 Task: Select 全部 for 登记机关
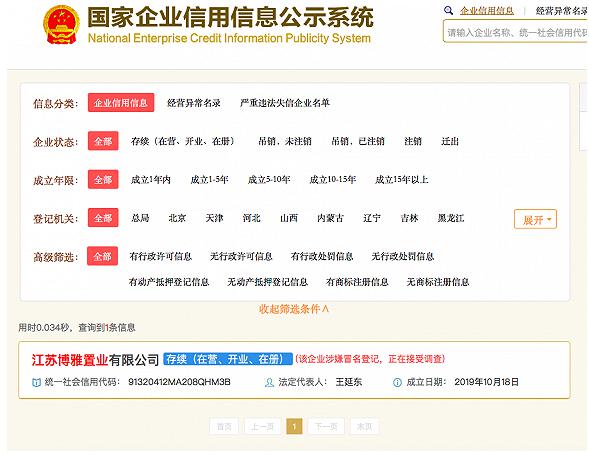(x=103, y=217)
